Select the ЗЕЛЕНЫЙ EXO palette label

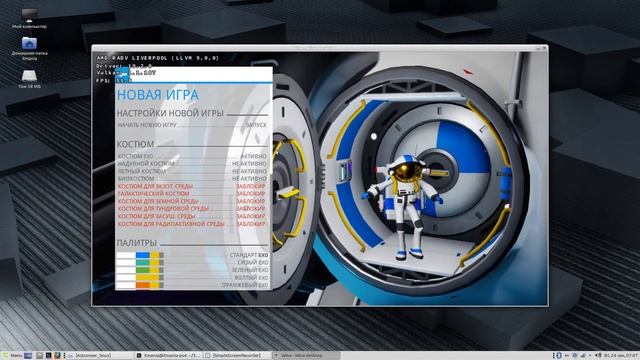250,270
